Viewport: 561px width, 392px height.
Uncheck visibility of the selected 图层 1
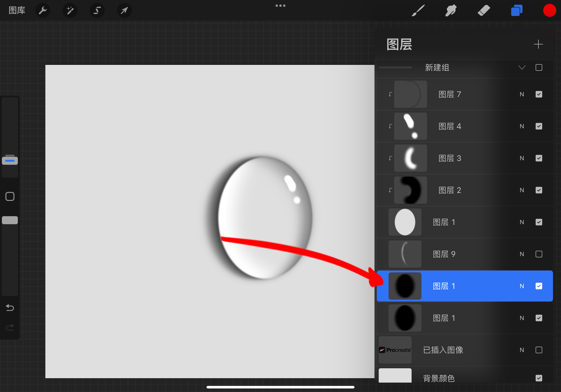click(x=539, y=286)
